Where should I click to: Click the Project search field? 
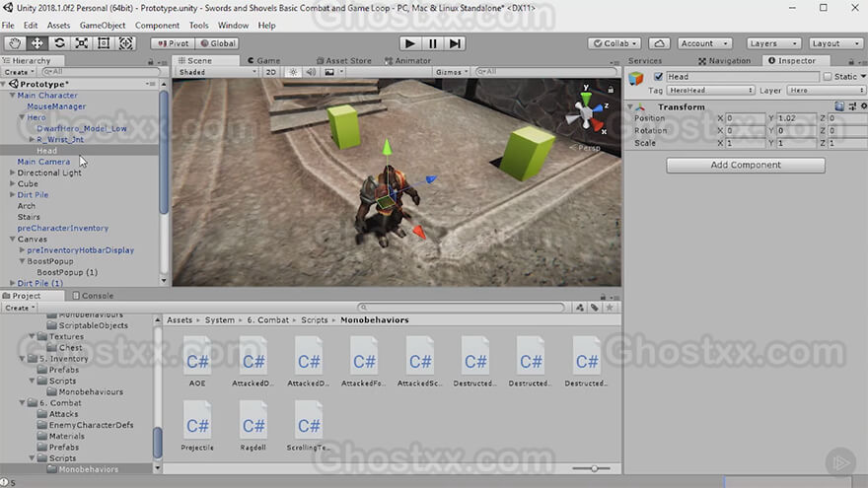[462, 307]
